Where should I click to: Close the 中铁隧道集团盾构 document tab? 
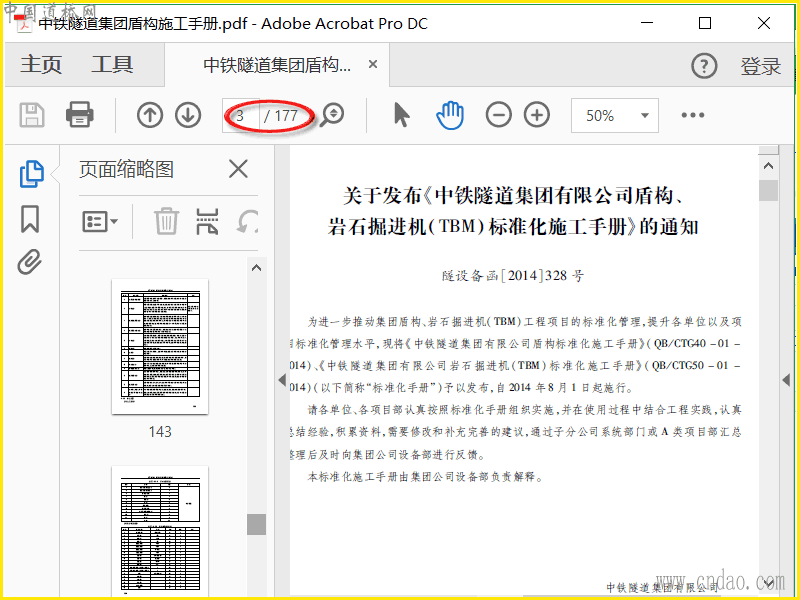373,64
